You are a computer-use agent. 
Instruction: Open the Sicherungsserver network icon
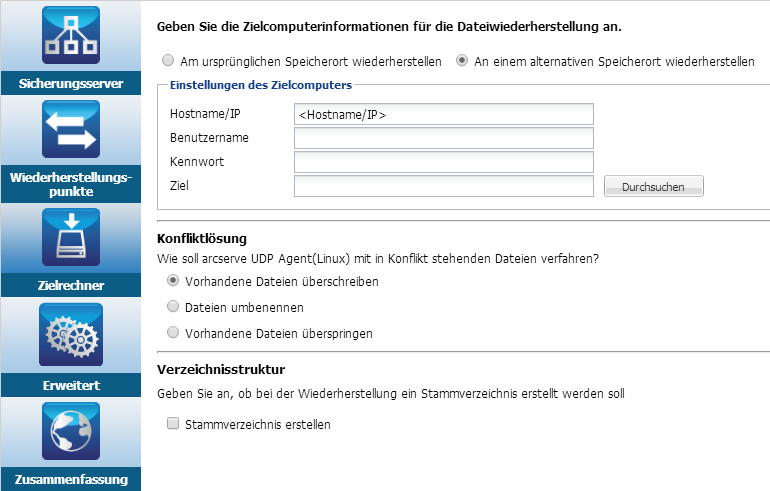point(71,35)
